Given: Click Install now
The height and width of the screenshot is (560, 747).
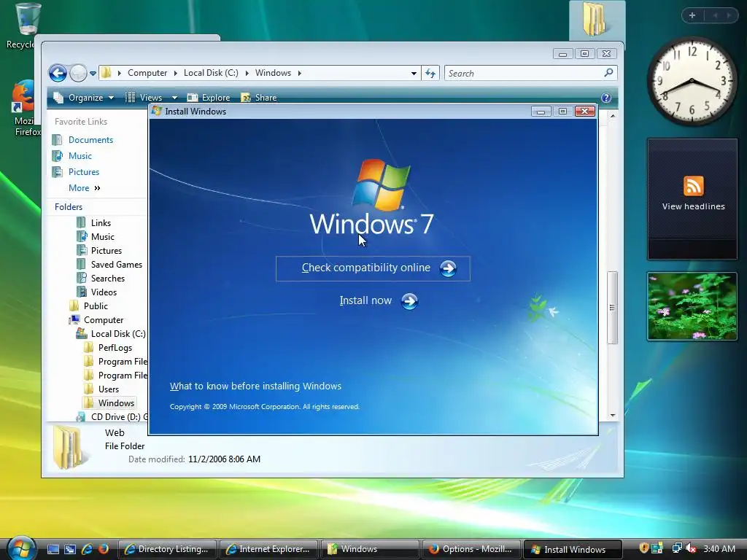Looking at the screenshot, I should 379,301.
